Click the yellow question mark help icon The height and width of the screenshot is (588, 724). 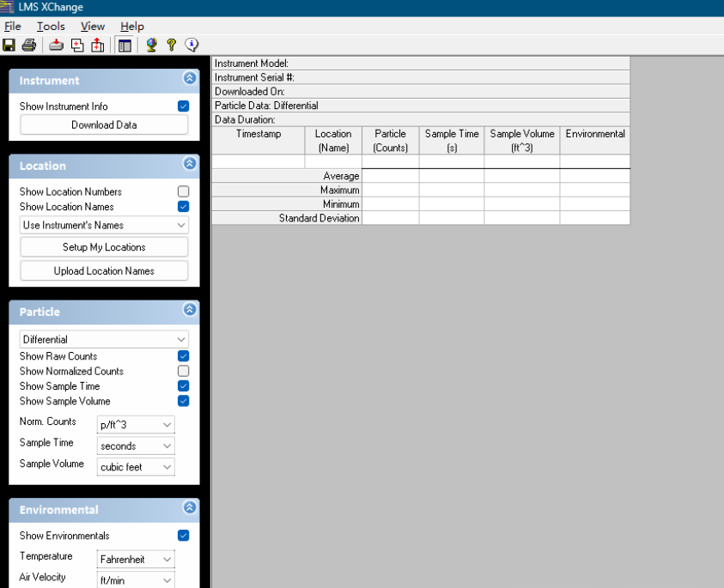pos(171,45)
